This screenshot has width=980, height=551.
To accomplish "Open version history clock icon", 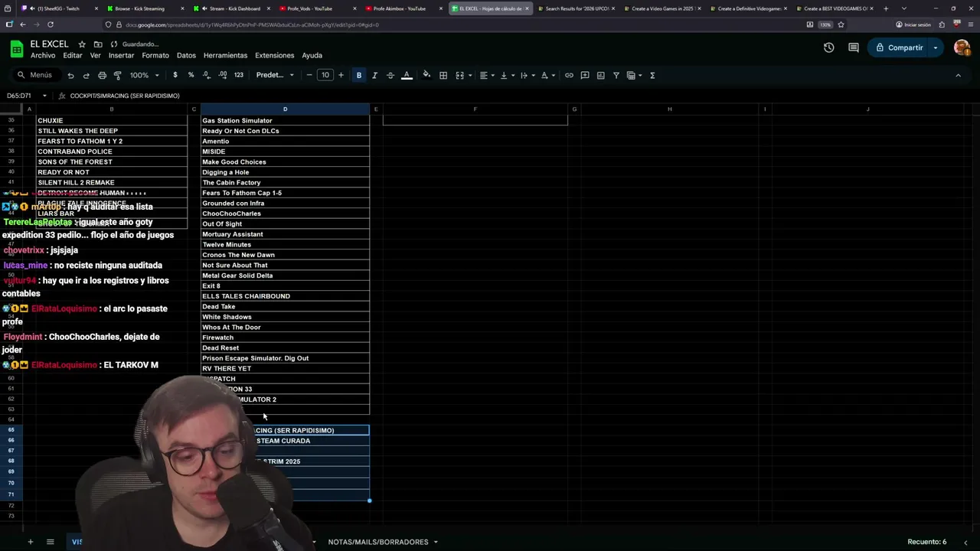I will pyautogui.click(x=829, y=47).
